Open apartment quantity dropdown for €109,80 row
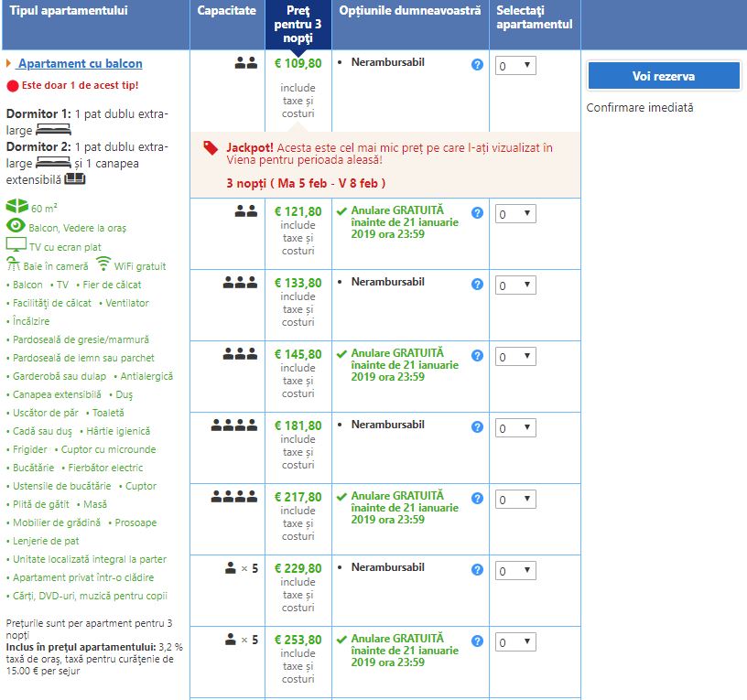 515,66
